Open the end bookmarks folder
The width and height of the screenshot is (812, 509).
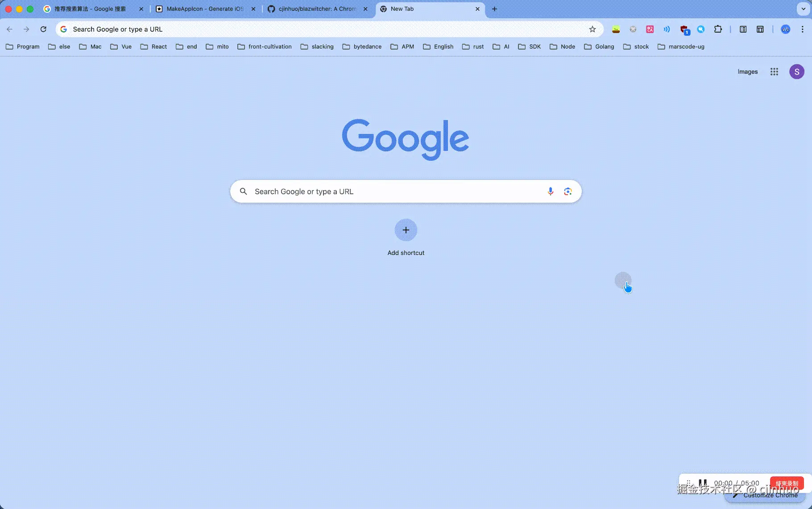(x=186, y=47)
